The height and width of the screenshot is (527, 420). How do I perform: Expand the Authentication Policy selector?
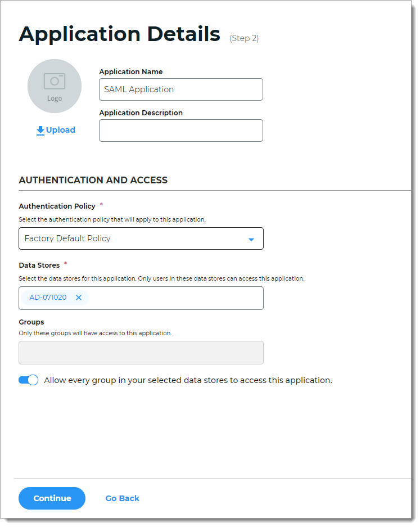(141, 238)
